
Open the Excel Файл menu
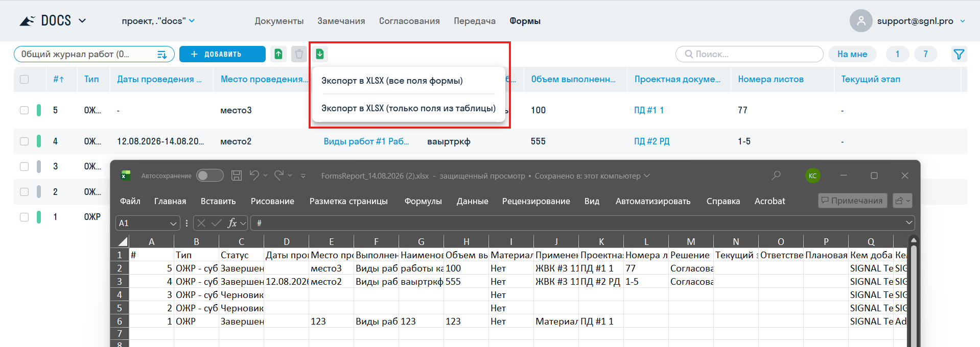(x=130, y=201)
